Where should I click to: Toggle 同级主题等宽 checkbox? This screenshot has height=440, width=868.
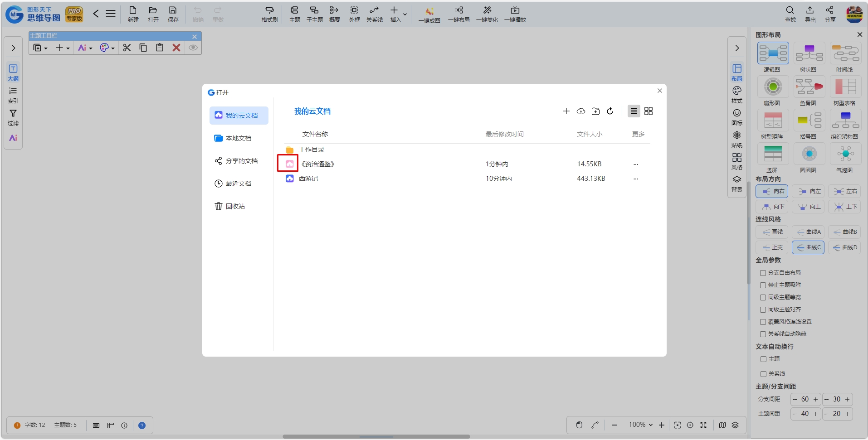coord(763,297)
